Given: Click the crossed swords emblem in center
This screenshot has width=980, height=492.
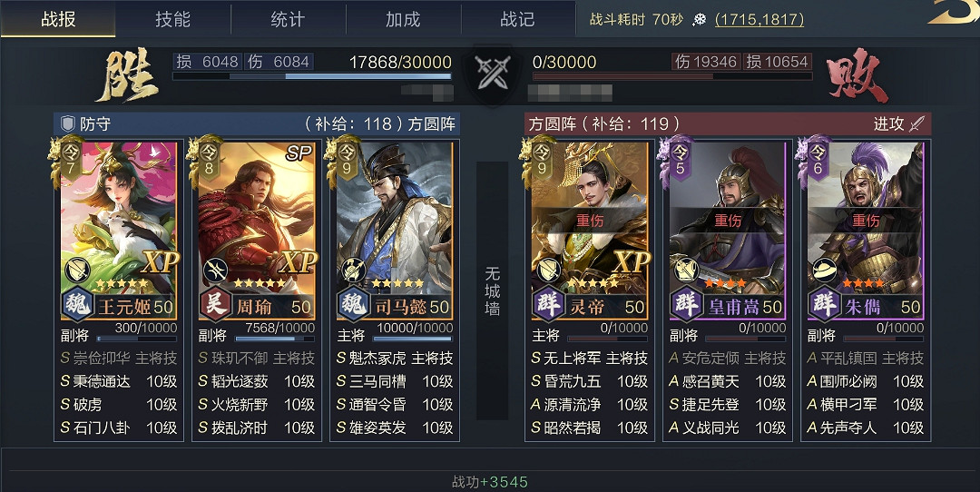Looking at the screenshot, I should click(x=493, y=73).
